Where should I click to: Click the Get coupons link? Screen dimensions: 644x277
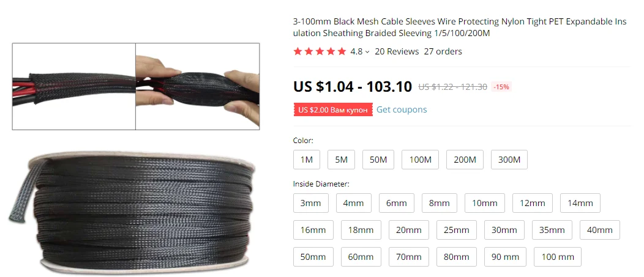point(402,109)
